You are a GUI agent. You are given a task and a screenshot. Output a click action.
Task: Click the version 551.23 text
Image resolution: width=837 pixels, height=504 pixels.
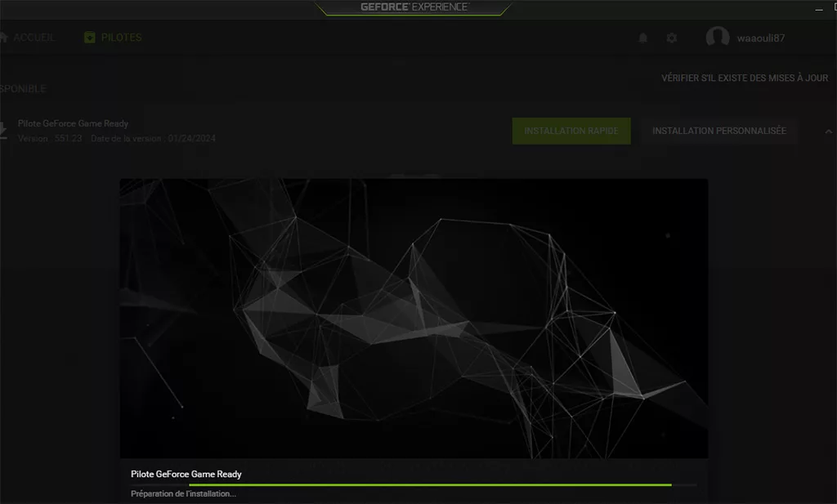point(50,138)
